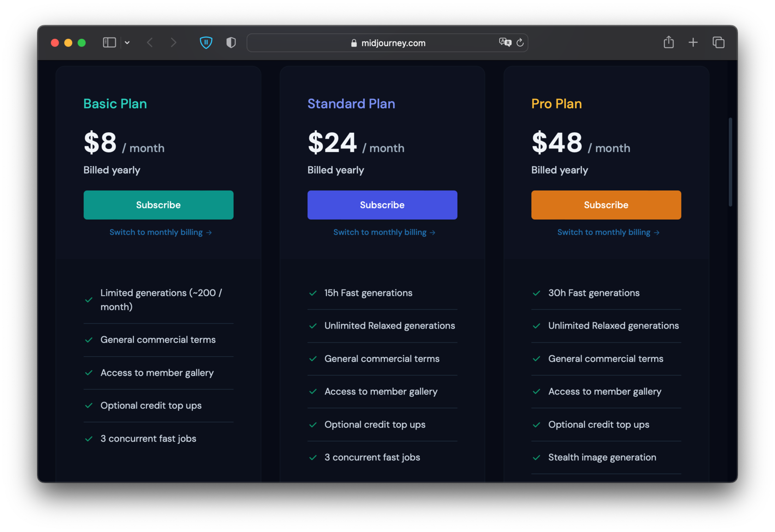This screenshot has height=532, width=775.
Task: Close the Safari window red button
Action: pos(55,43)
